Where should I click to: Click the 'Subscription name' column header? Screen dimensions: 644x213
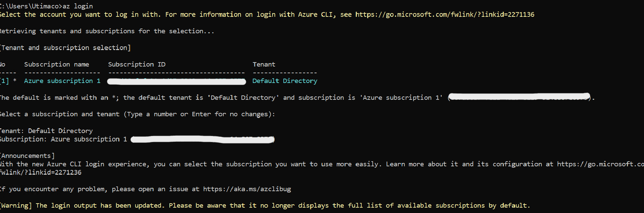(57, 64)
